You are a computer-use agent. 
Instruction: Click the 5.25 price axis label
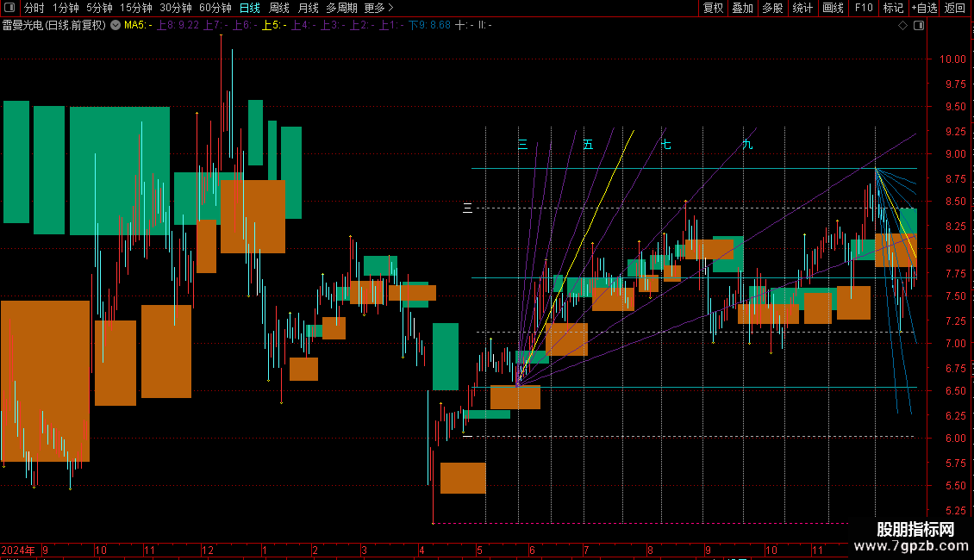[955, 510]
